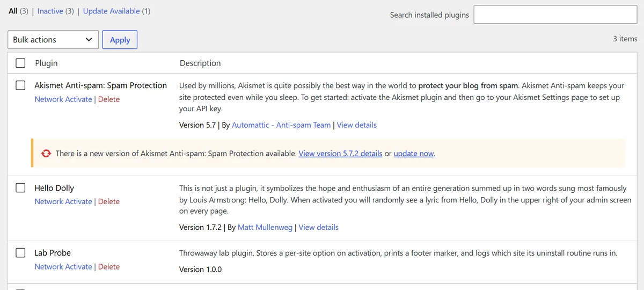Click the Akismet update-available refresh icon

point(46,154)
